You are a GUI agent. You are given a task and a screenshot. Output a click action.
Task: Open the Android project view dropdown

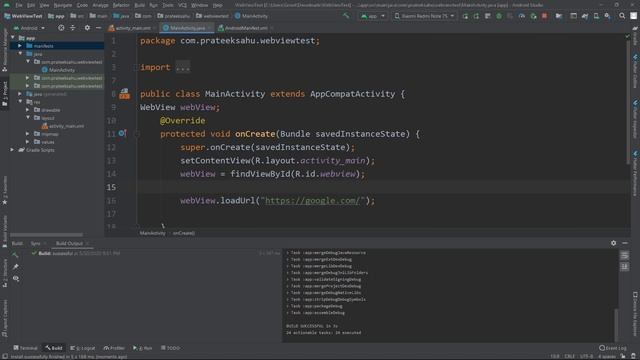[29, 28]
